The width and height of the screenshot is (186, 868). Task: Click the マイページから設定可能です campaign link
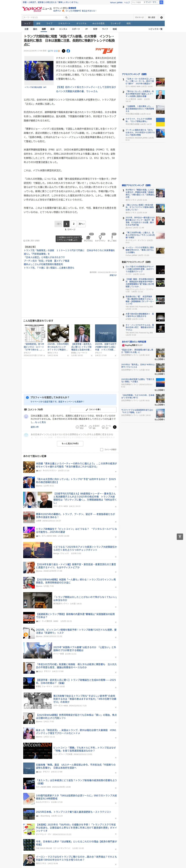click(x=57, y=402)
